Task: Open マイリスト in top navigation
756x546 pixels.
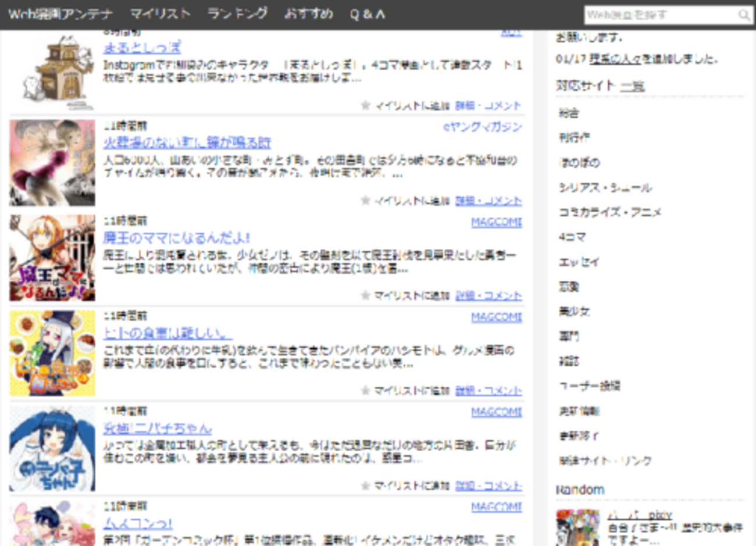Action: tap(160, 13)
